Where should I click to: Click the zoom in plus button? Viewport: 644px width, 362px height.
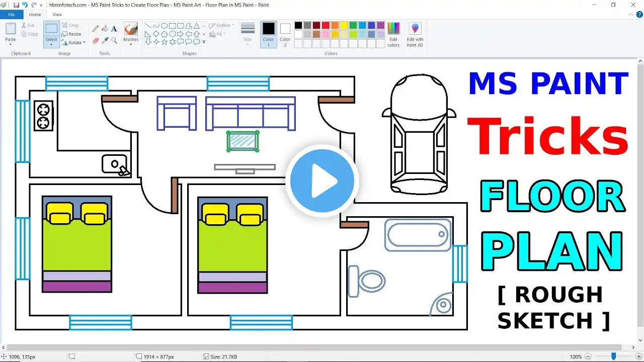pyautogui.click(x=639, y=356)
